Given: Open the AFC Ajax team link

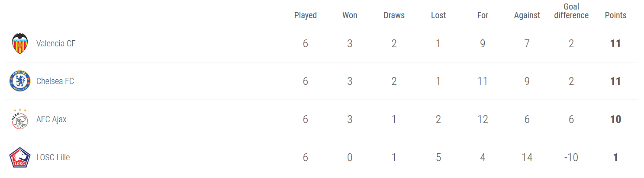Looking at the screenshot, I should 52,119.
